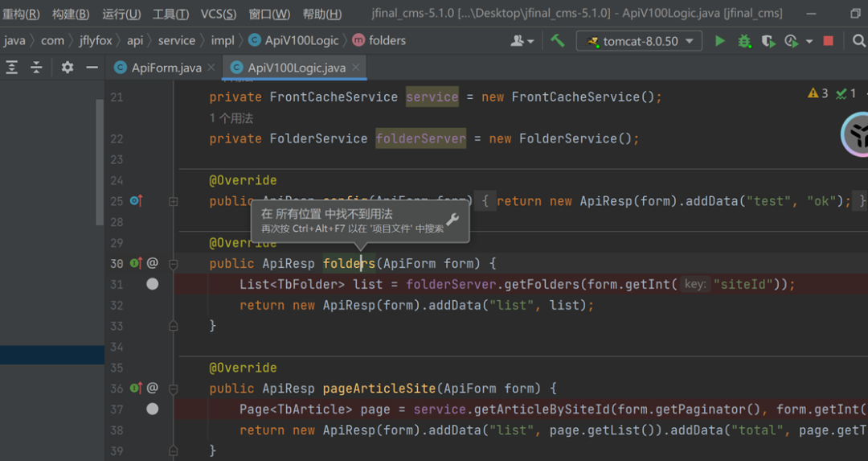The width and height of the screenshot is (868, 461).
Task: Click the pageArticleSite method name
Action: point(379,389)
